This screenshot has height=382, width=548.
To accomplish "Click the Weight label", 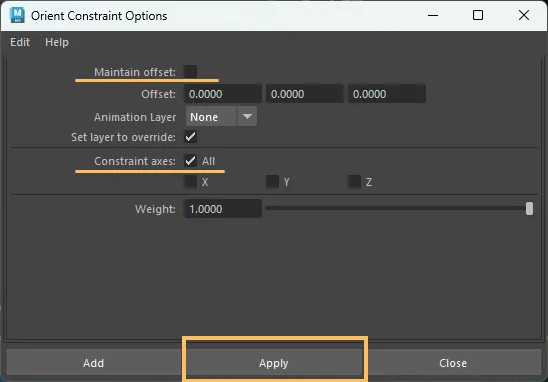I will tap(155, 209).
